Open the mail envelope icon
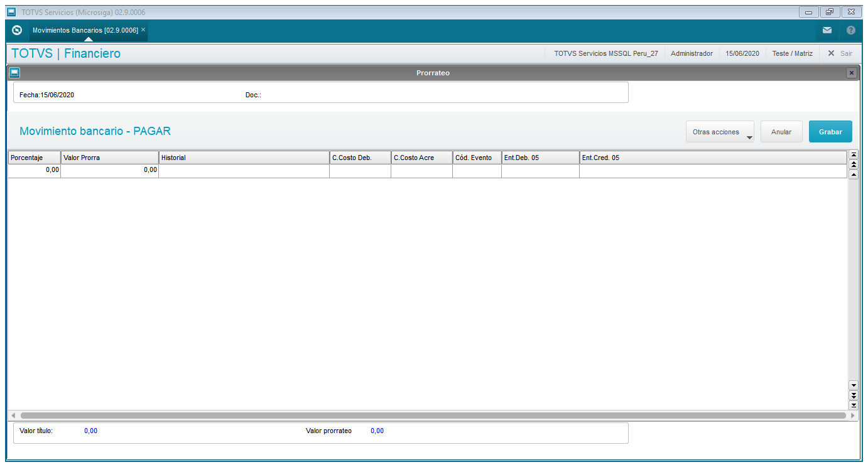The height and width of the screenshot is (467, 868). [827, 30]
